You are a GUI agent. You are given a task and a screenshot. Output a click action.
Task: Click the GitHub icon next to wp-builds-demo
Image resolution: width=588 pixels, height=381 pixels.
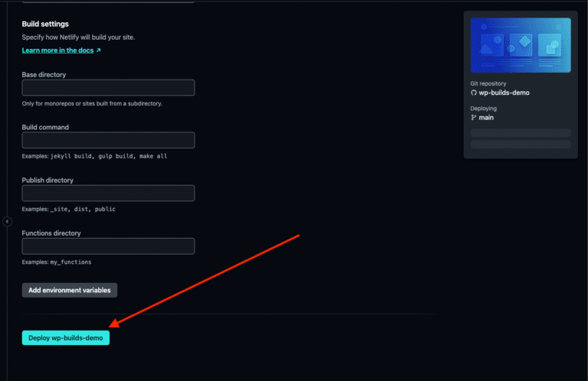tap(474, 93)
